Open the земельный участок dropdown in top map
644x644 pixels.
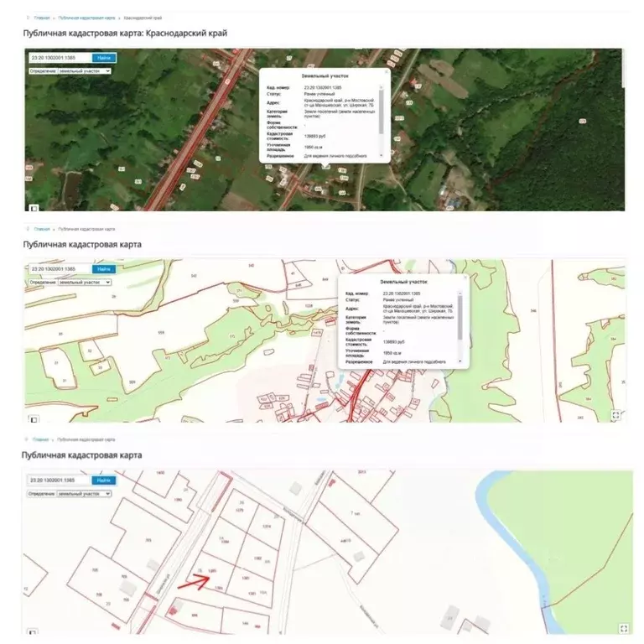(83, 71)
